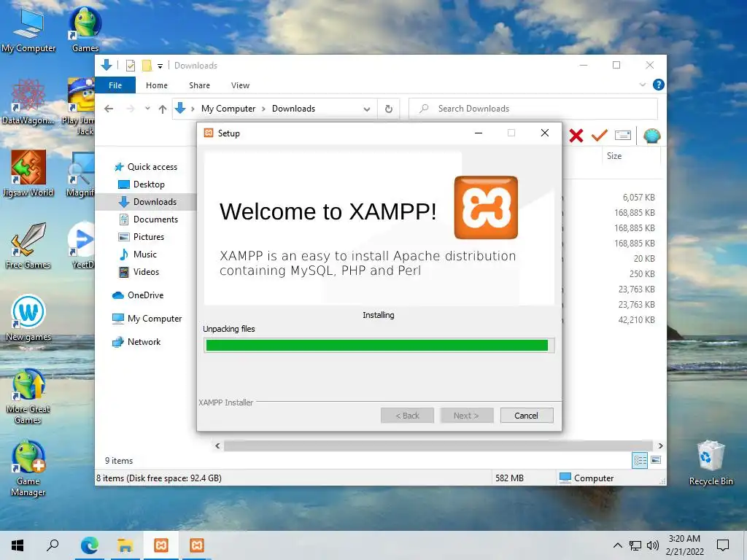Open the Games desktop shortcut
This screenshot has height=560, width=747.
coord(85,29)
